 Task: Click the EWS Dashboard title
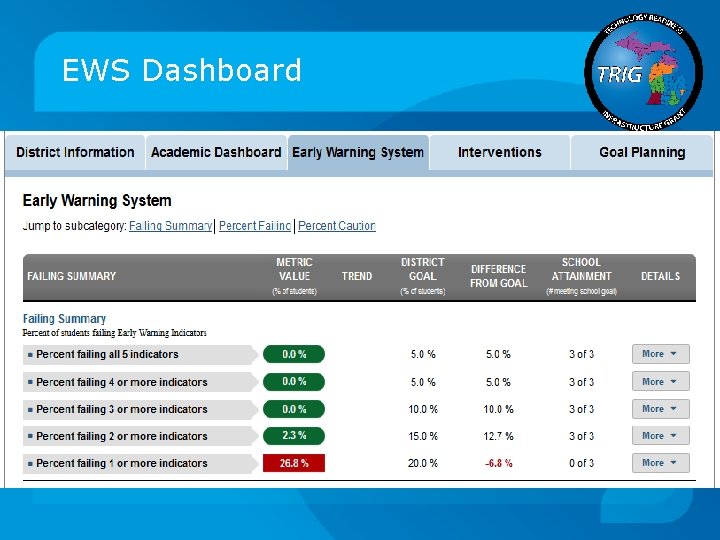tap(181, 70)
